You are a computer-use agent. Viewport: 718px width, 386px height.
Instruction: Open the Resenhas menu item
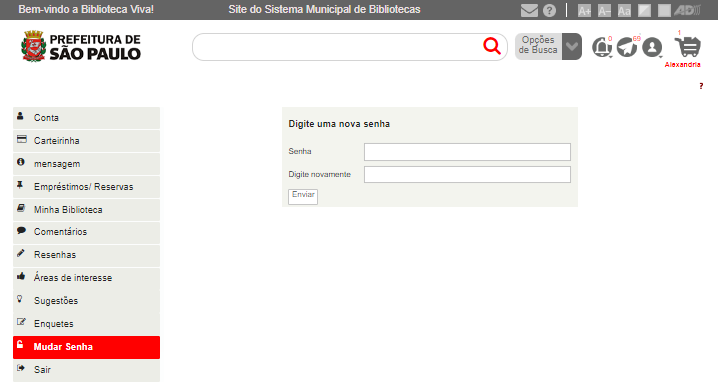click(x=87, y=255)
